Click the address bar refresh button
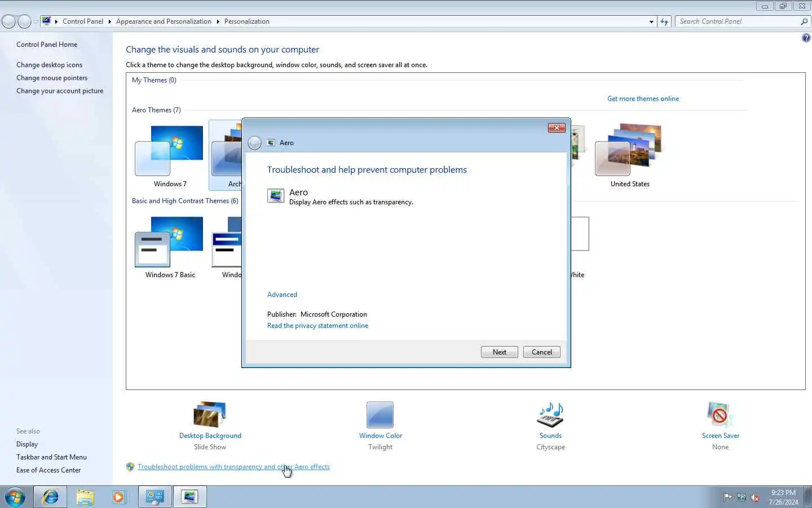The image size is (812, 508). [664, 21]
